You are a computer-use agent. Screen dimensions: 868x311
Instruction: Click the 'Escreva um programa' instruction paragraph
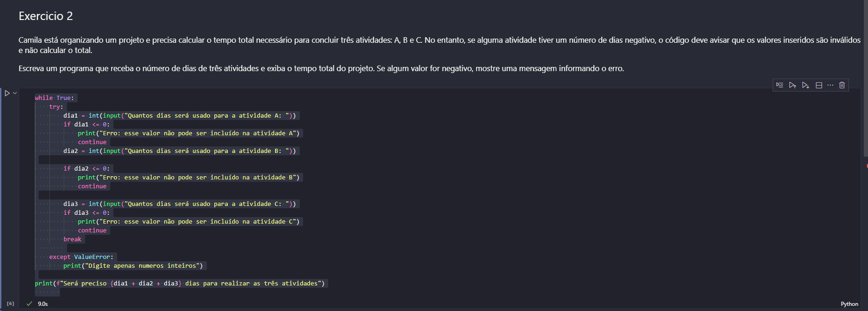321,69
